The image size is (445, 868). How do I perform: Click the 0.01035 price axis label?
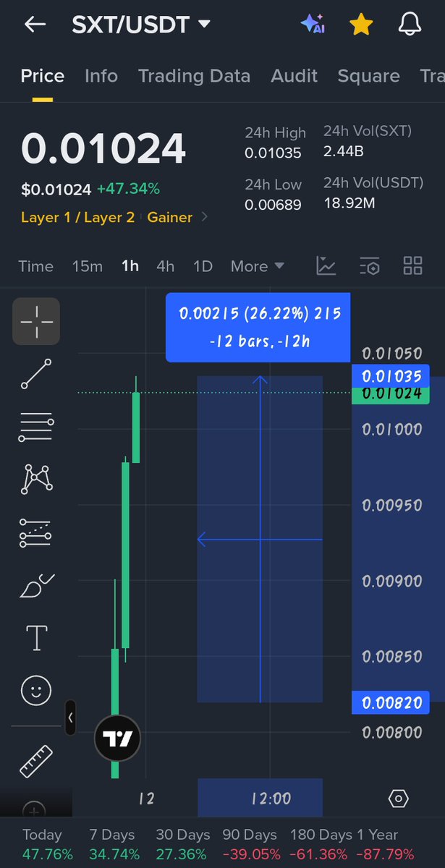(x=391, y=376)
